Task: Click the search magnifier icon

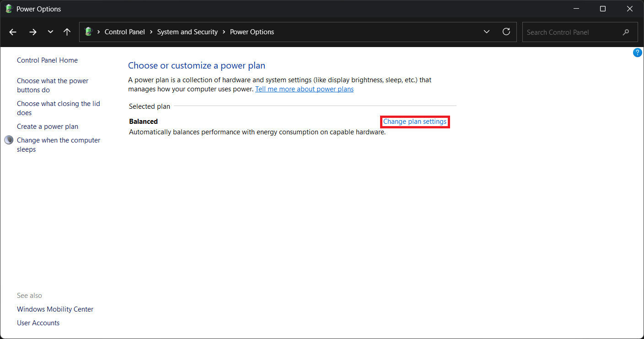Action: tap(626, 32)
